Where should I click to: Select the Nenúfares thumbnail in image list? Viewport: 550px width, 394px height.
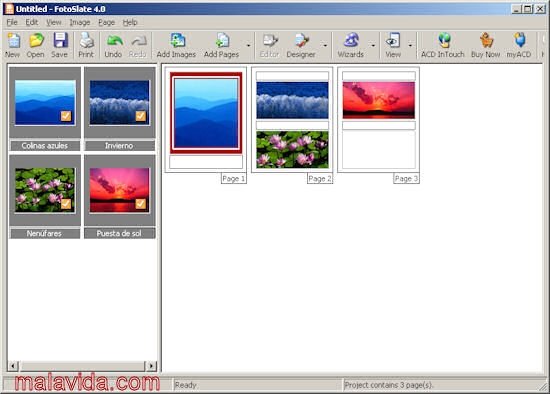click(x=45, y=190)
